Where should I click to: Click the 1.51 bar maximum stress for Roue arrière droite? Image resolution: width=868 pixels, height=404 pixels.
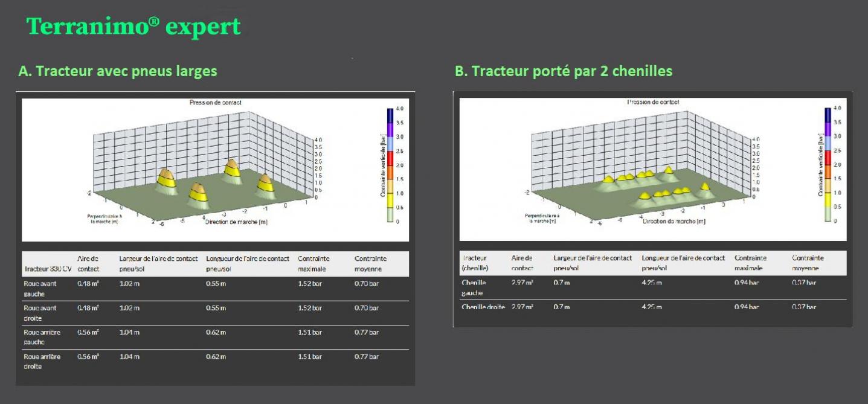(x=310, y=356)
